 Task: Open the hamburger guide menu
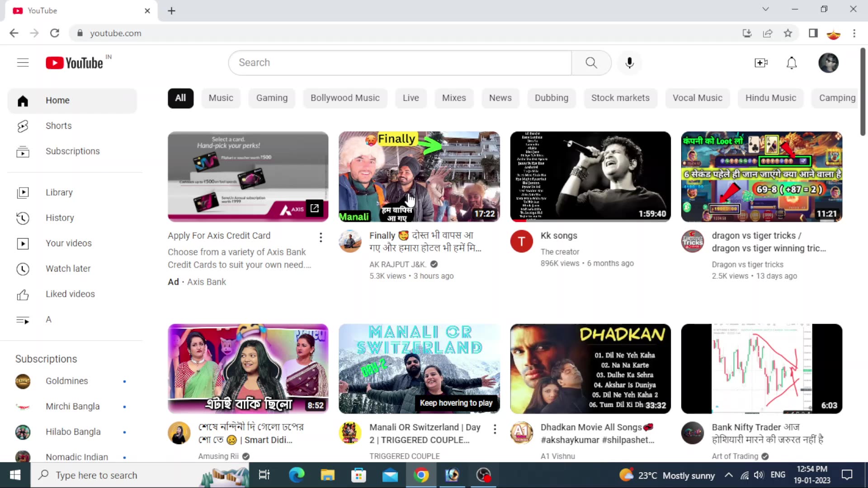pyautogui.click(x=23, y=63)
